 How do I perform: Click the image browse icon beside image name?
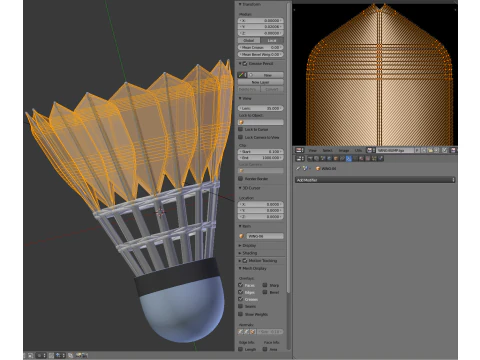coord(371,150)
